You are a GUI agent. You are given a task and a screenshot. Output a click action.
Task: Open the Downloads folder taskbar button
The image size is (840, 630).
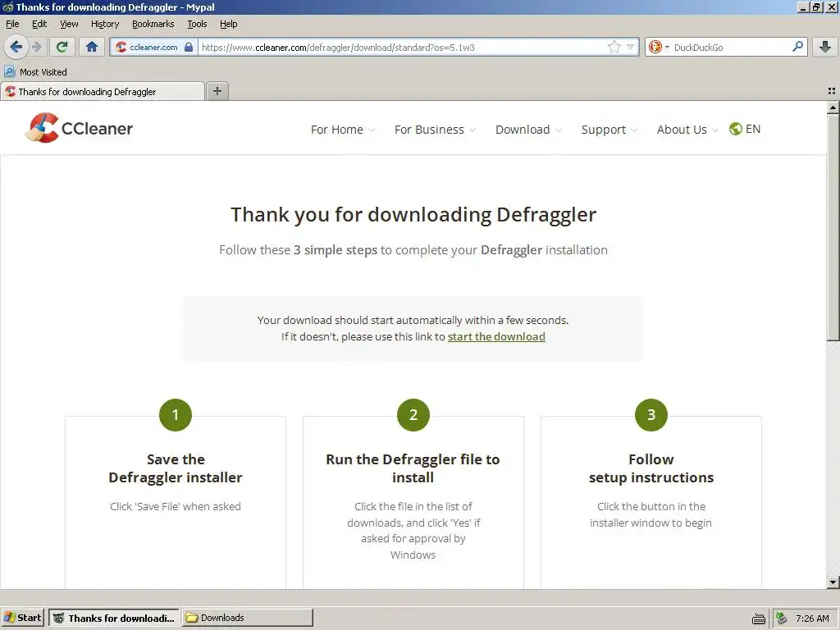248,618
